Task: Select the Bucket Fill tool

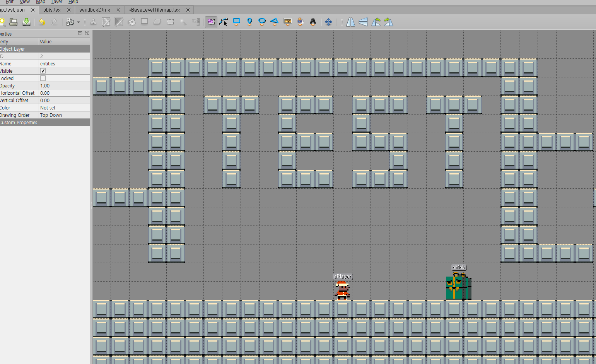Action: (131, 22)
